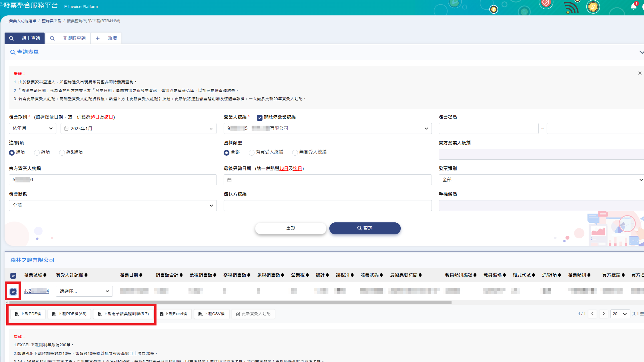Switch to 非即時查詢 tab
The height and width of the screenshot is (362, 644).
[x=68, y=38]
